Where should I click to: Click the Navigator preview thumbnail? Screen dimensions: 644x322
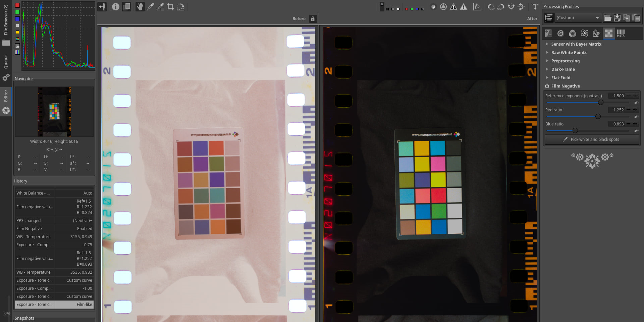[54, 112]
